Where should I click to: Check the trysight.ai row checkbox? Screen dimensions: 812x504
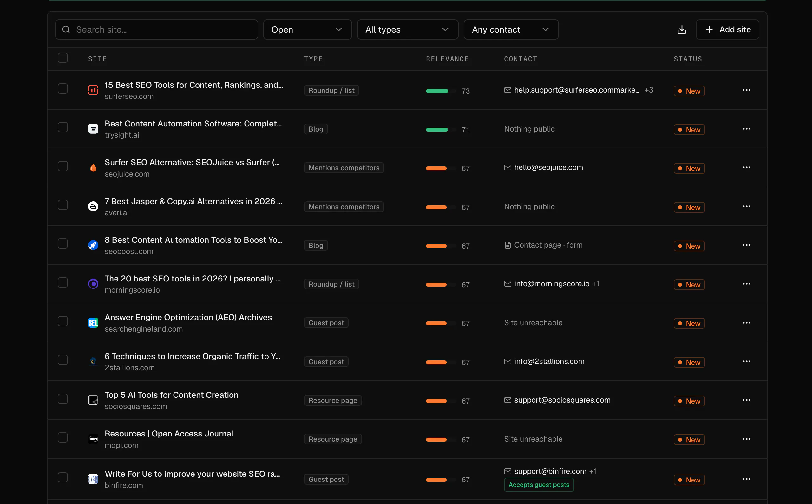pos(63,127)
